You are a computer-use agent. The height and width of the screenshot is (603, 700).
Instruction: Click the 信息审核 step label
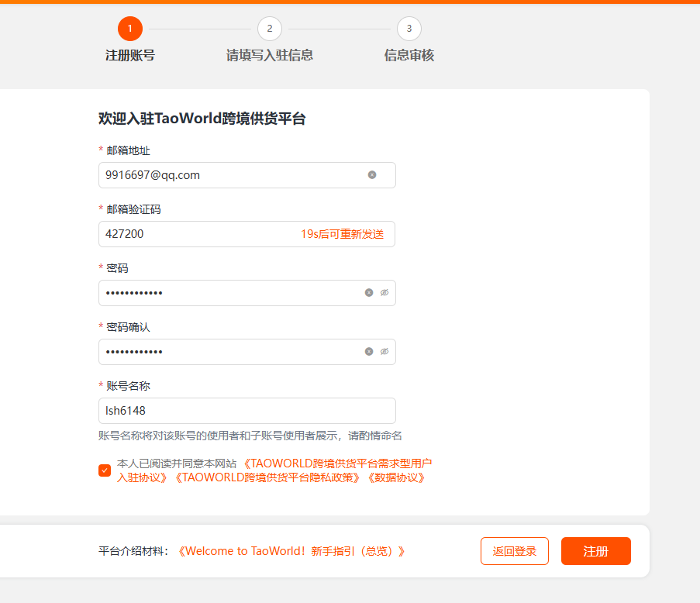click(409, 55)
